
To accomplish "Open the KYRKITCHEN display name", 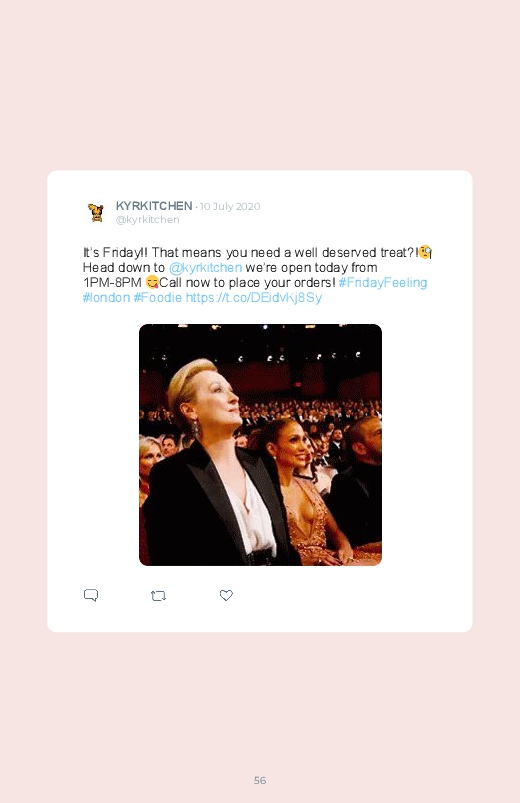I will pos(154,206).
